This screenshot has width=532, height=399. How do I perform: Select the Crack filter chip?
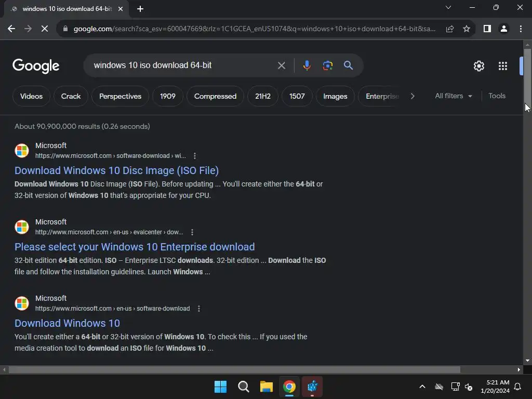tap(71, 96)
